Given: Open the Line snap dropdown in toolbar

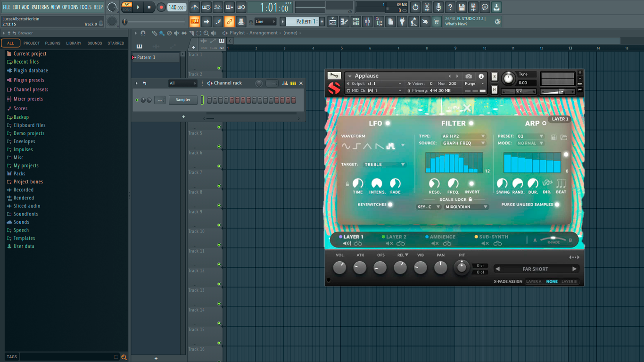Looking at the screenshot, I should [x=265, y=22].
